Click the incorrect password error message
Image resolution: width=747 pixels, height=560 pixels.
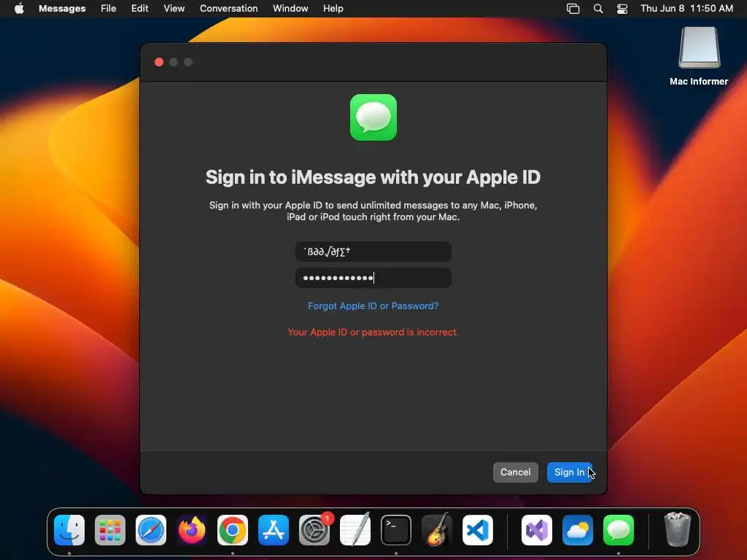coord(373,332)
